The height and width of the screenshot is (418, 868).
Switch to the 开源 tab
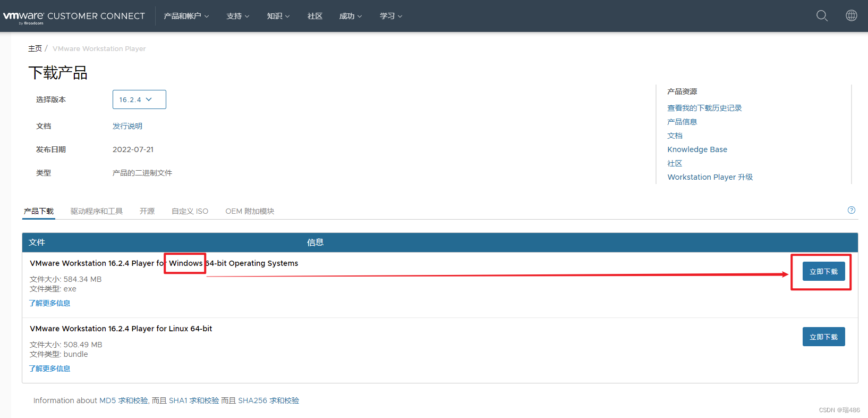147,211
